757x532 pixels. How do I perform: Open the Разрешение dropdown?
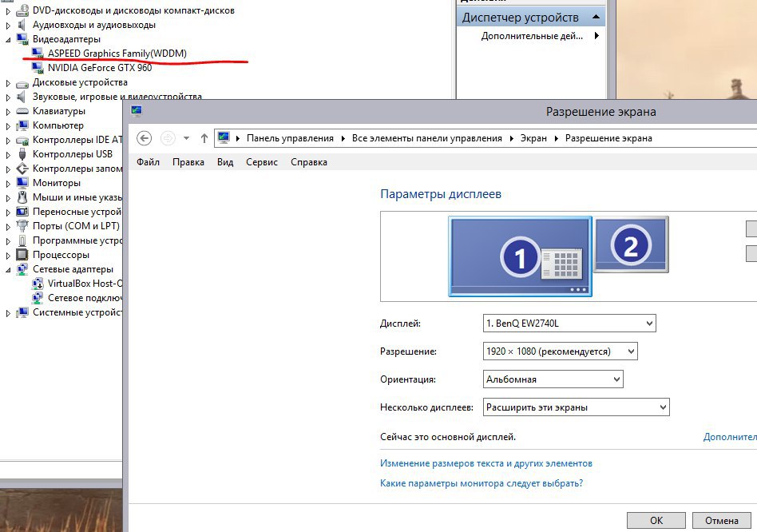coord(560,351)
